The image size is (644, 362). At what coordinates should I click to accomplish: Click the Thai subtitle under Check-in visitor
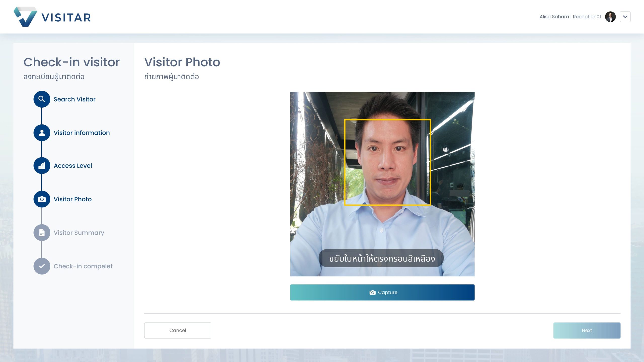(x=54, y=77)
